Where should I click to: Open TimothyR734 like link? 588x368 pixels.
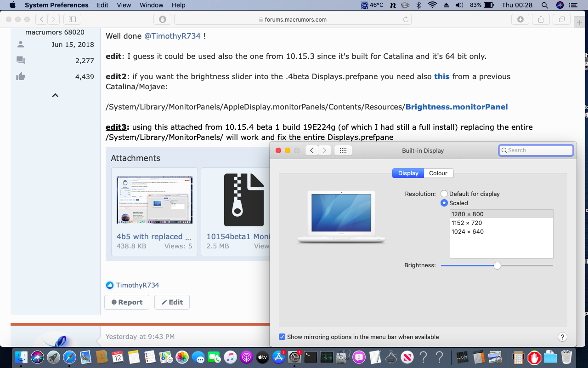coord(137,285)
